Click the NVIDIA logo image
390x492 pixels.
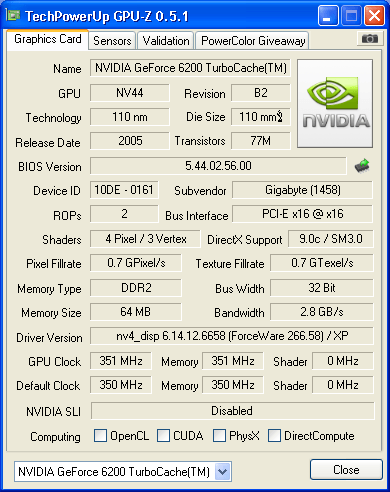335,103
